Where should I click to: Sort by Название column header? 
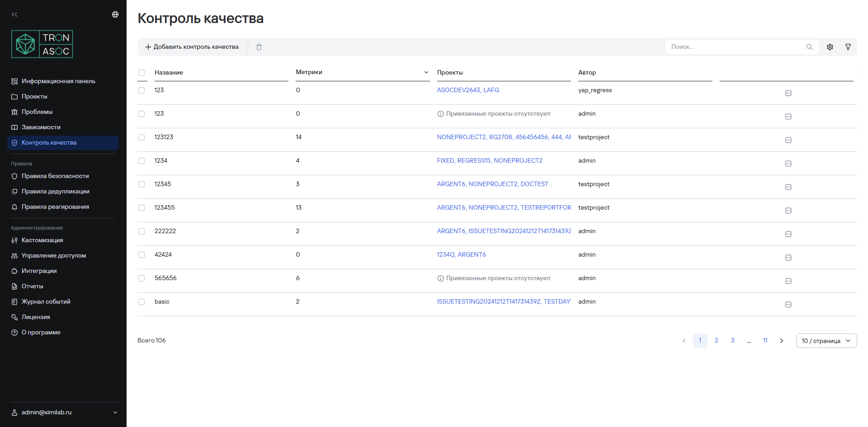[169, 73]
